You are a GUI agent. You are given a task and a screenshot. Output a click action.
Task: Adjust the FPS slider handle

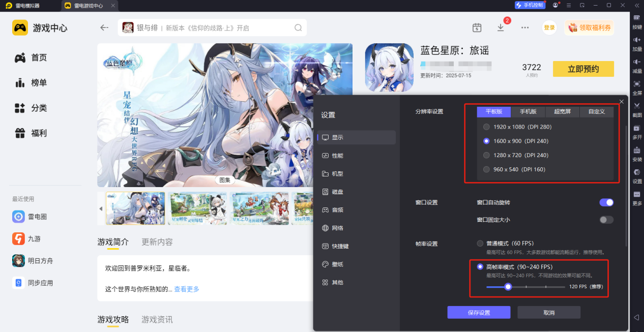click(x=508, y=287)
